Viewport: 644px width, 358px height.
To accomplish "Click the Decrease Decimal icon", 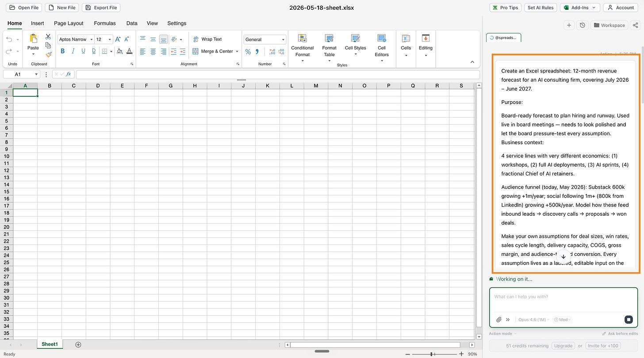I will pos(282,52).
